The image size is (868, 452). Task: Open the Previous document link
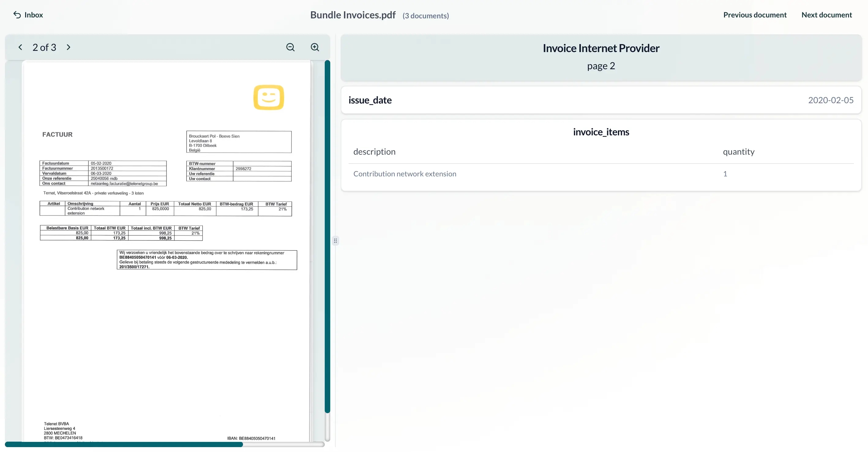click(x=754, y=15)
